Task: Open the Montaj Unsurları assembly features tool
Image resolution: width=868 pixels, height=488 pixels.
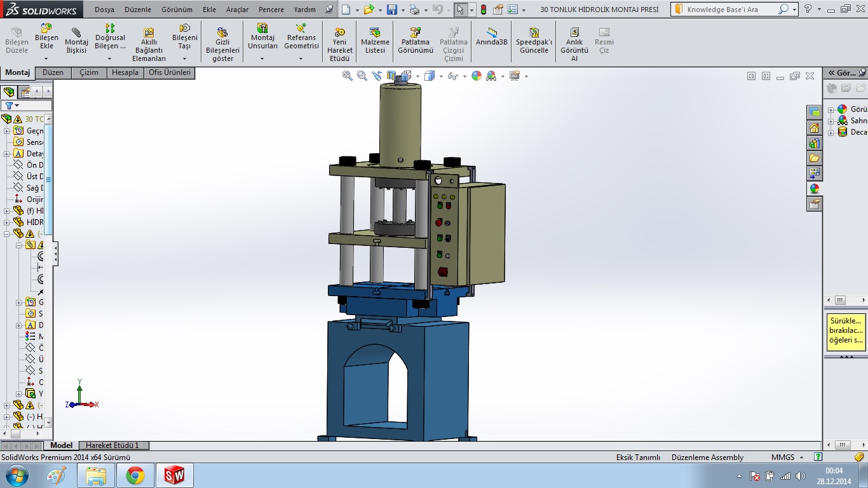Action: [x=262, y=37]
